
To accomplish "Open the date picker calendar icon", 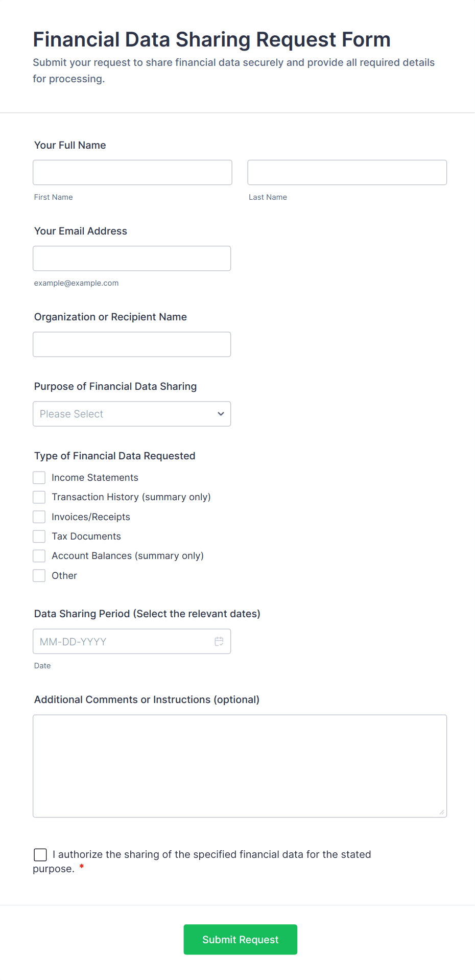I will 219,641.
